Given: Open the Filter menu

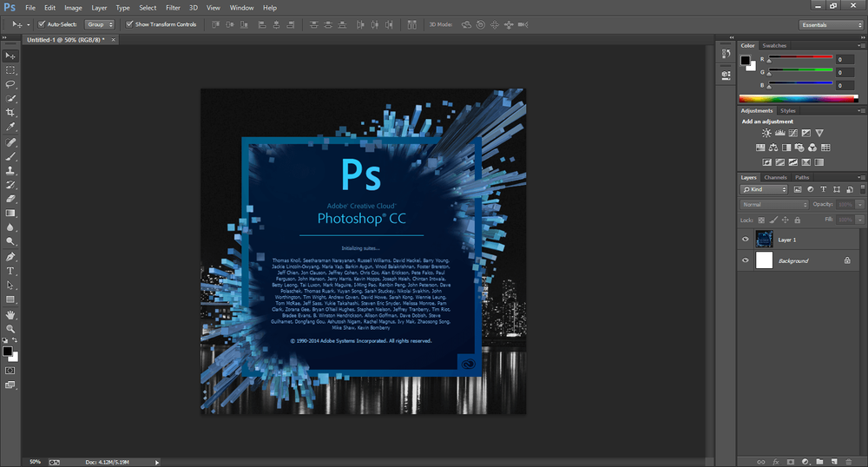Looking at the screenshot, I should [173, 8].
